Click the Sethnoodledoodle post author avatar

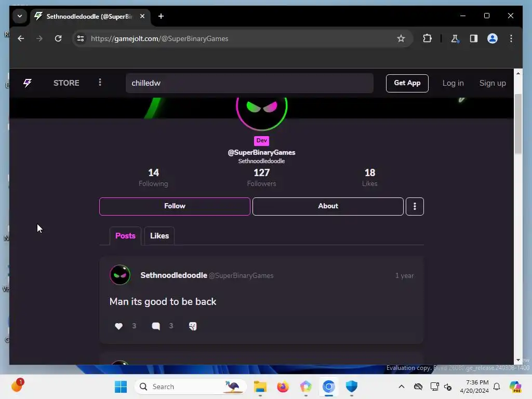(120, 275)
